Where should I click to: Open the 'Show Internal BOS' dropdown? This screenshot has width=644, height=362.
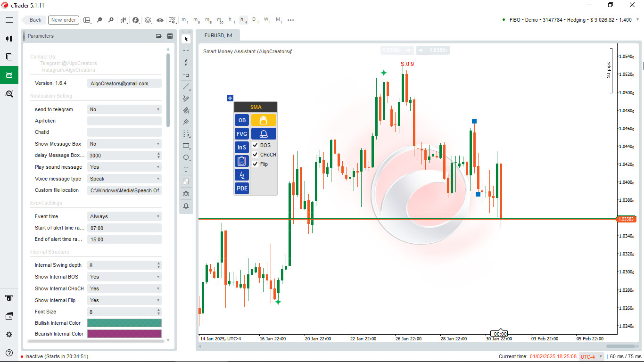pyautogui.click(x=124, y=277)
